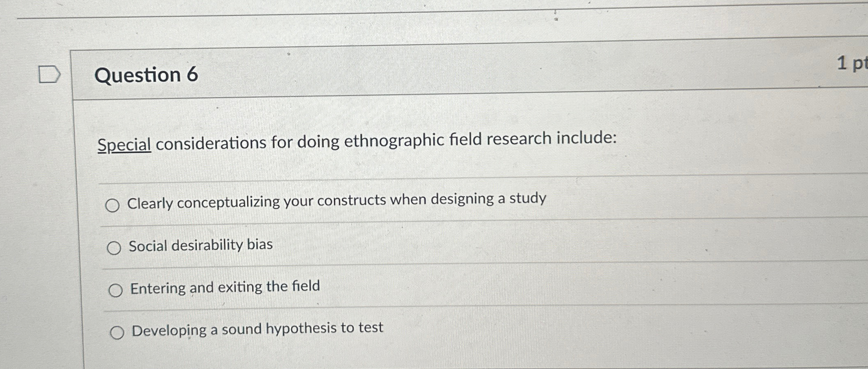Click the Question 6 header
Screen dimensions: 868x369
[x=147, y=76]
